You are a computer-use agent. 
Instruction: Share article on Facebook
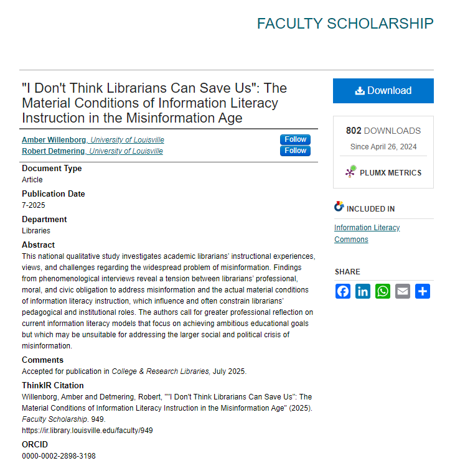[343, 291]
